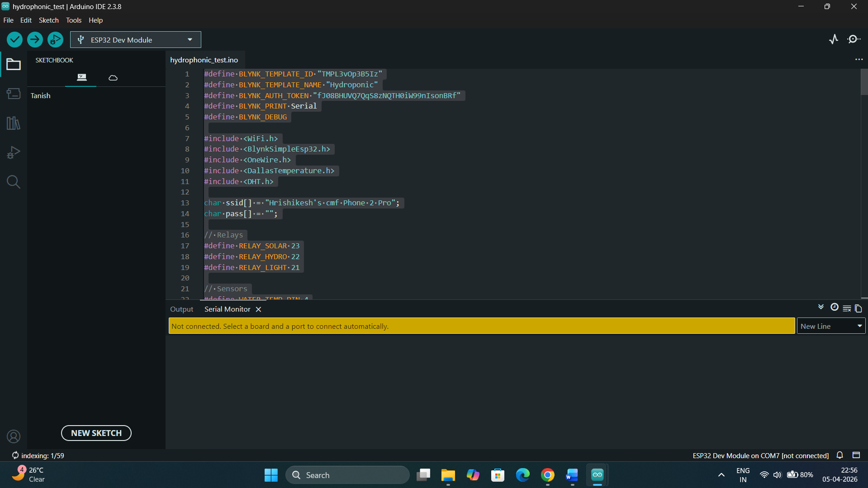868x488 pixels.
Task: Open battery 80% tray indicator
Action: pyautogui.click(x=800, y=475)
